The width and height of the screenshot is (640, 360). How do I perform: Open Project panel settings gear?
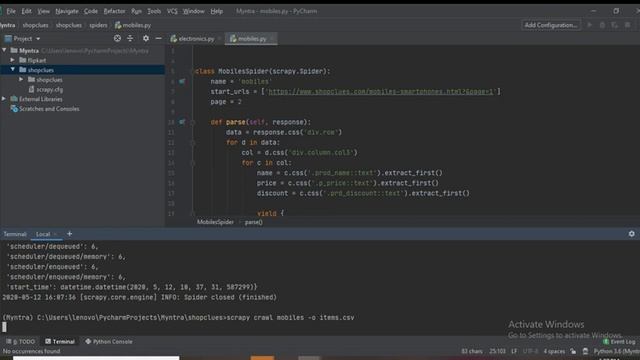click(x=146, y=38)
